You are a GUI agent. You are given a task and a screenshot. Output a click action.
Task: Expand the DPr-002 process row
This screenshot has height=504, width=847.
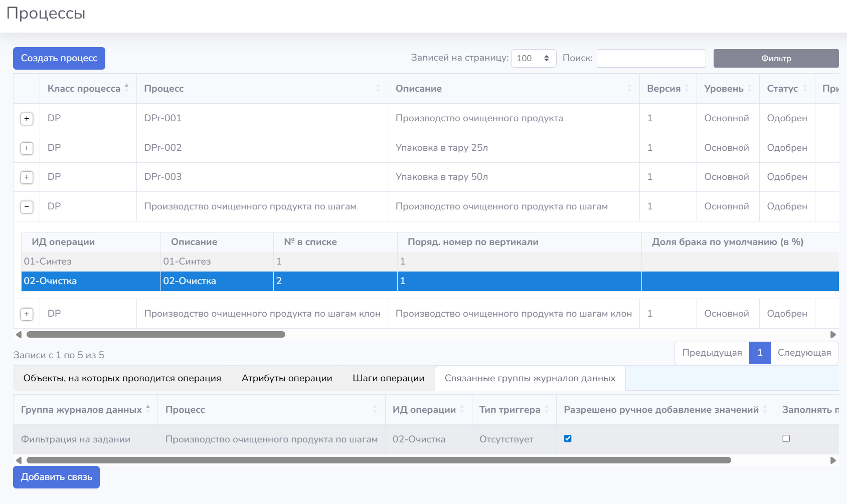click(27, 148)
